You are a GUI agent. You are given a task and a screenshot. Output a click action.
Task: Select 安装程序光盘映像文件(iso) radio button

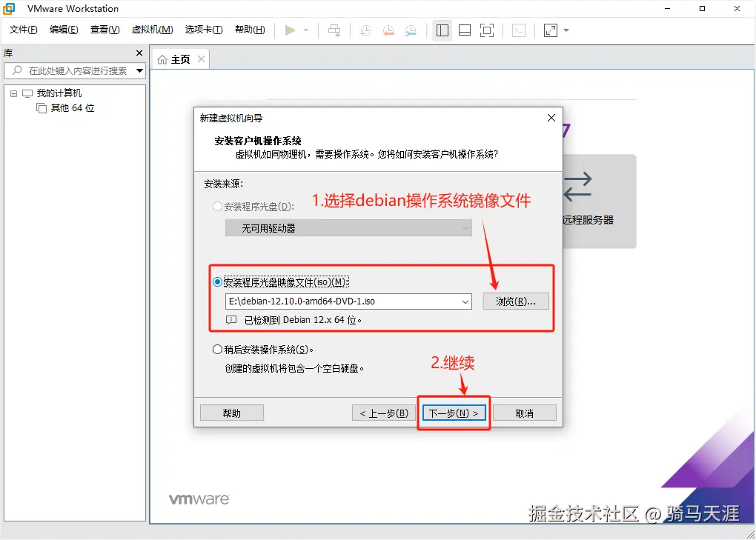[x=217, y=282]
